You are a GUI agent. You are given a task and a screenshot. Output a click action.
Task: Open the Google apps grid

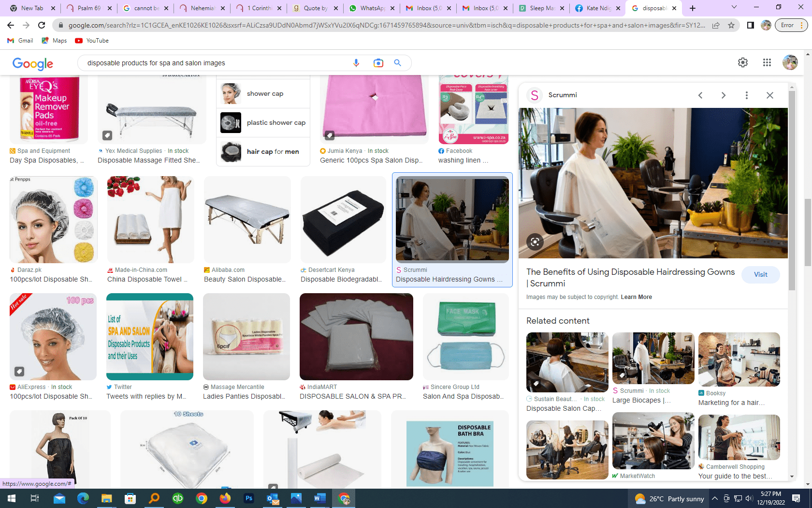tap(767, 62)
